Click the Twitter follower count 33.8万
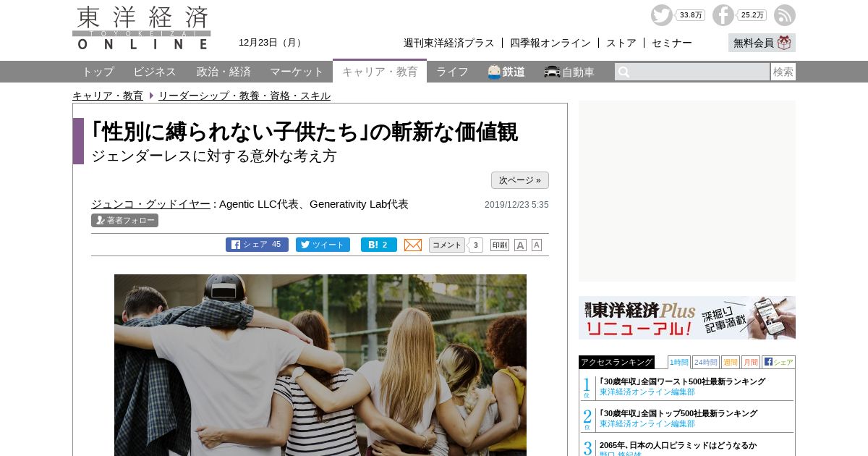The image size is (868, 456). 691,15
